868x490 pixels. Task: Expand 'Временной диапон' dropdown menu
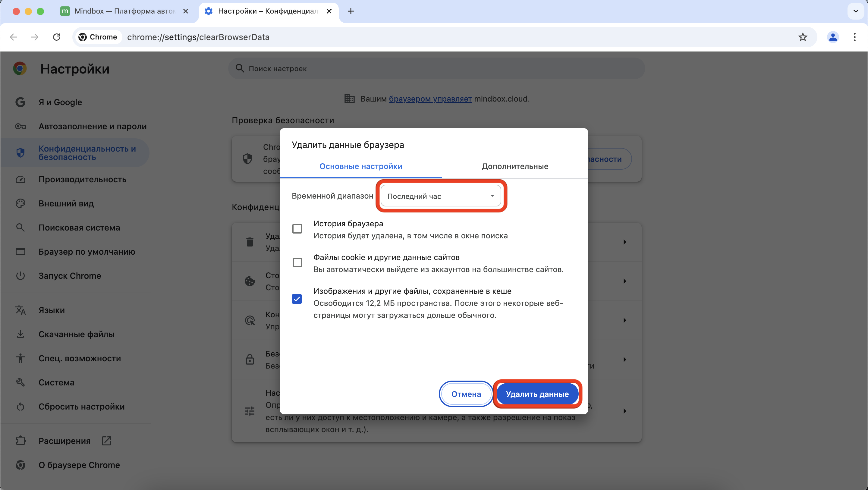point(441,196)
